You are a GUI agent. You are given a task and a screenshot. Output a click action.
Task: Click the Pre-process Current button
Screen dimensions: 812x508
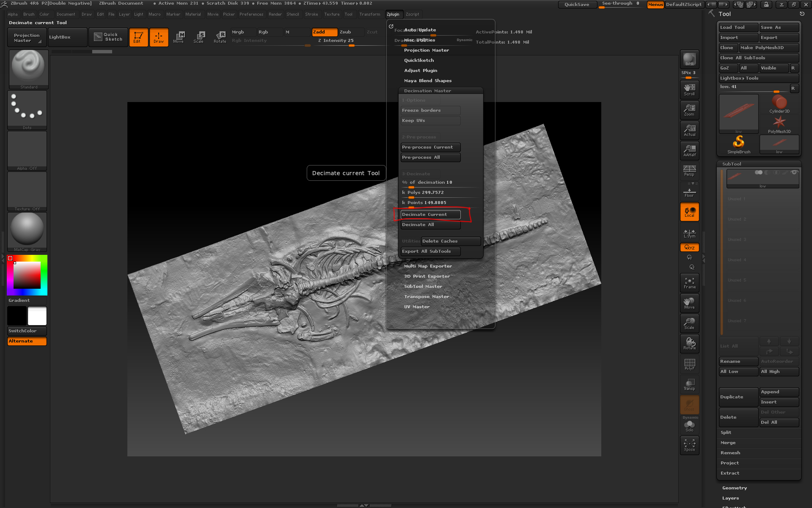click(430, 147)
